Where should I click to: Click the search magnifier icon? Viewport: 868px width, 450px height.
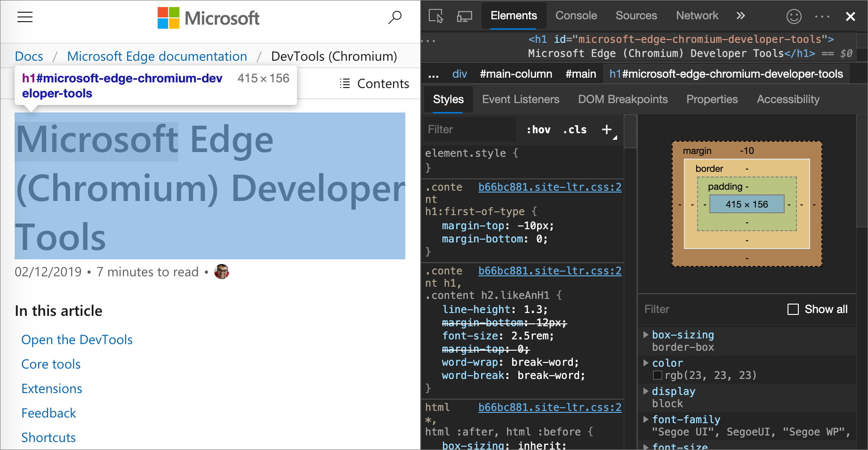[x=395, y=17]
